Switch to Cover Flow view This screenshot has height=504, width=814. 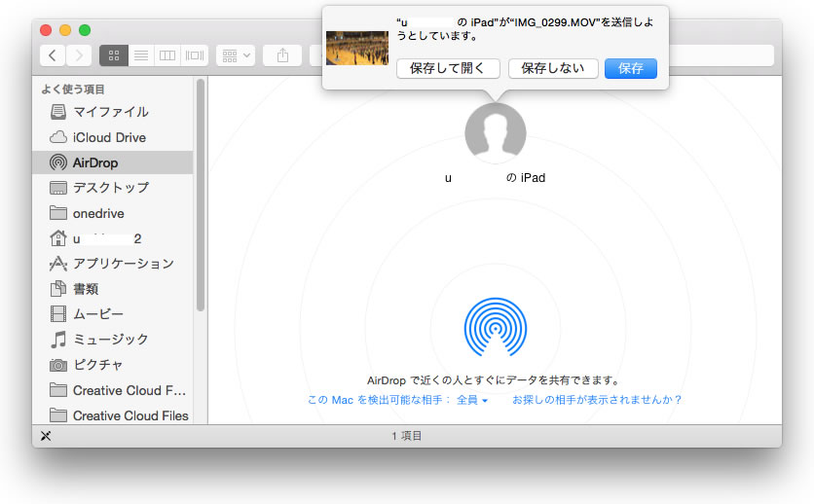195,55
